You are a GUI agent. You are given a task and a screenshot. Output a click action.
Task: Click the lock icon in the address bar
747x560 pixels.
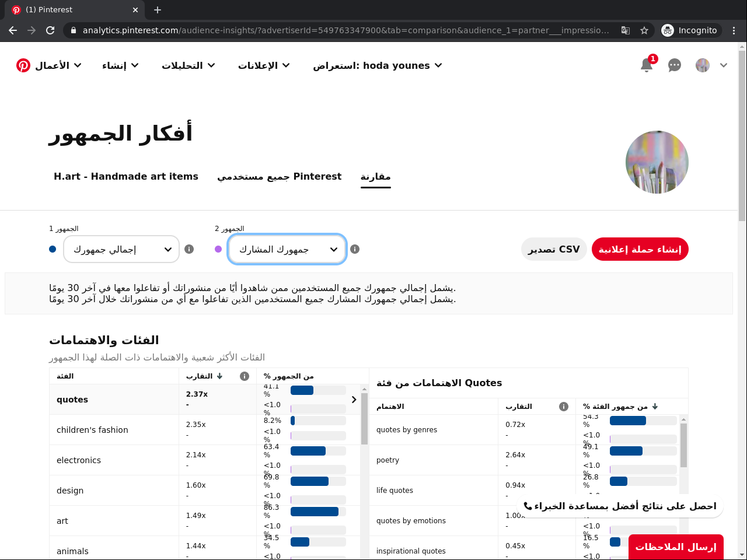click(74, 30)
